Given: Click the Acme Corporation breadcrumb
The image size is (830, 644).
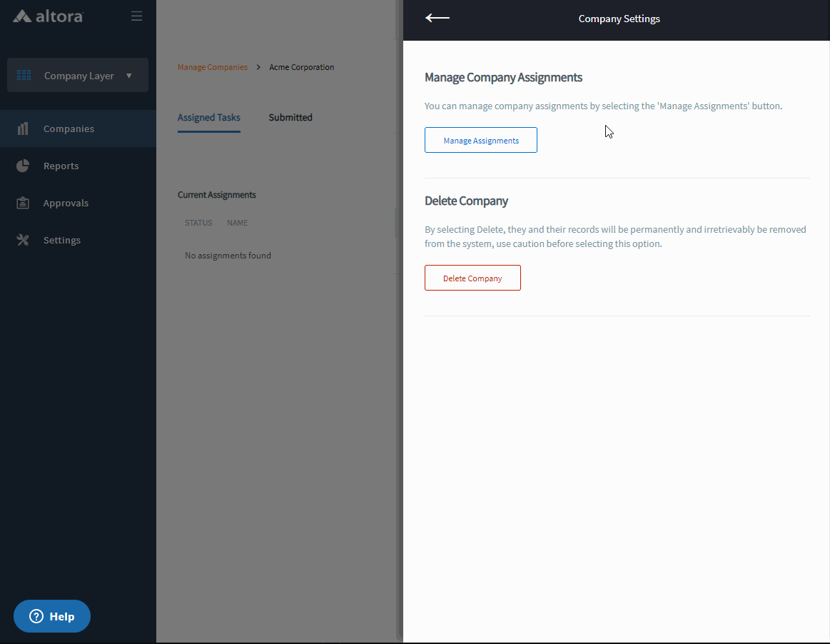Looking at the screenshot, I should (x=301, y=67).
